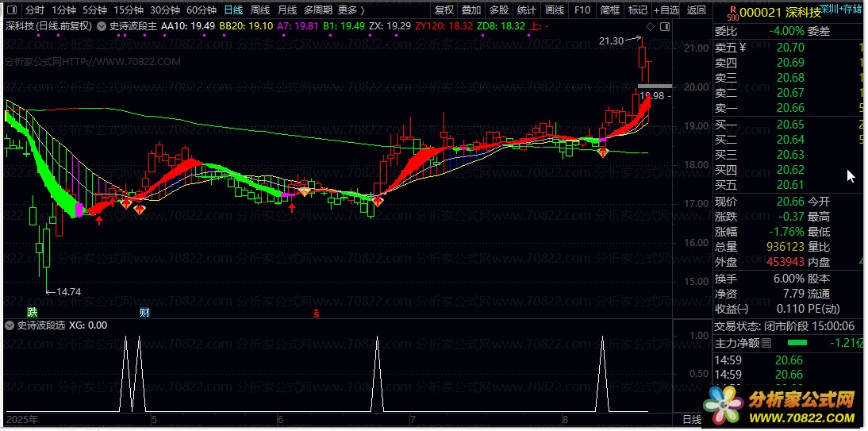
Task: Click the AA10: 19.49 indicator value
Action: click(x=188, y=26)
